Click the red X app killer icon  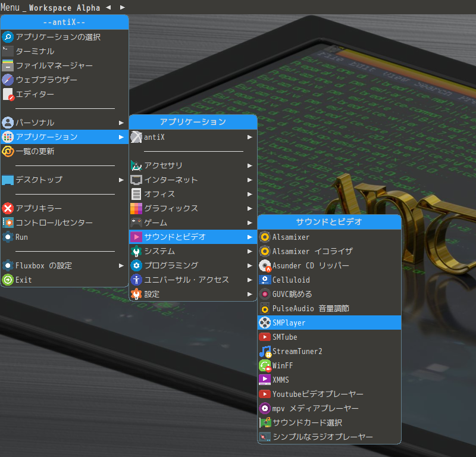(8, 208)
